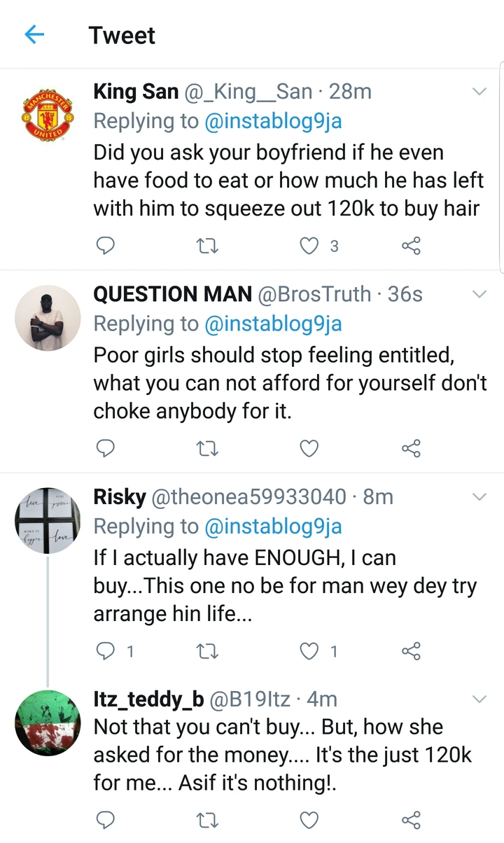Open @instablog9ja link in Risky's reply
Screen dimensions: 504x843
(273, 527)
